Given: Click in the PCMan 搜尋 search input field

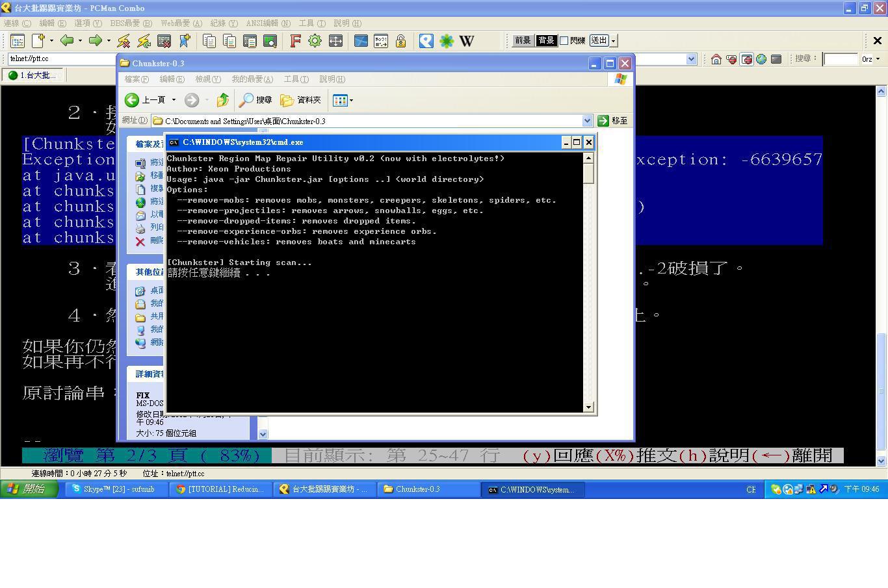Looking at the screenshot, I should pyautogui.click(x=840, y=59).
